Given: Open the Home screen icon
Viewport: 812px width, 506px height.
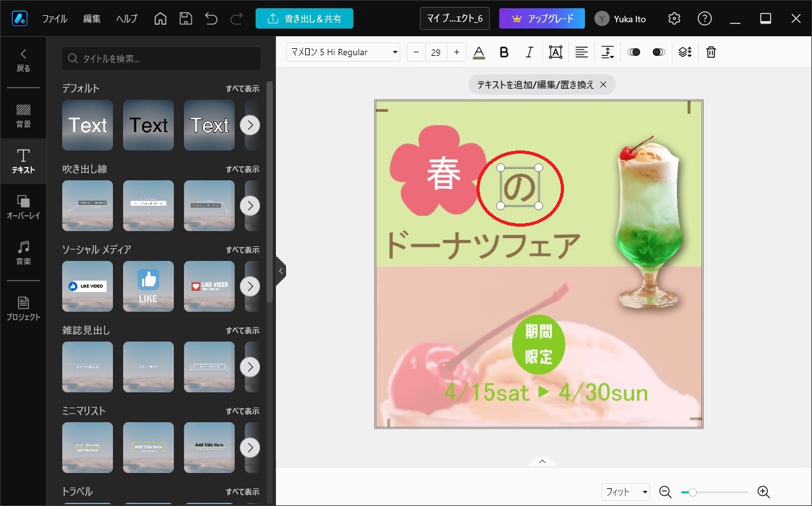Looking at the screenshot, I should click(x=160, y=18).
